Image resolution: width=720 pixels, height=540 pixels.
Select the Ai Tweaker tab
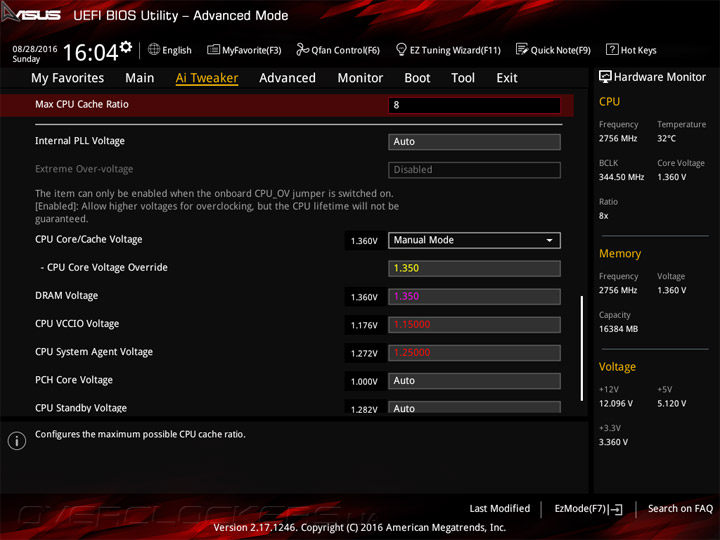coord(207,78)
